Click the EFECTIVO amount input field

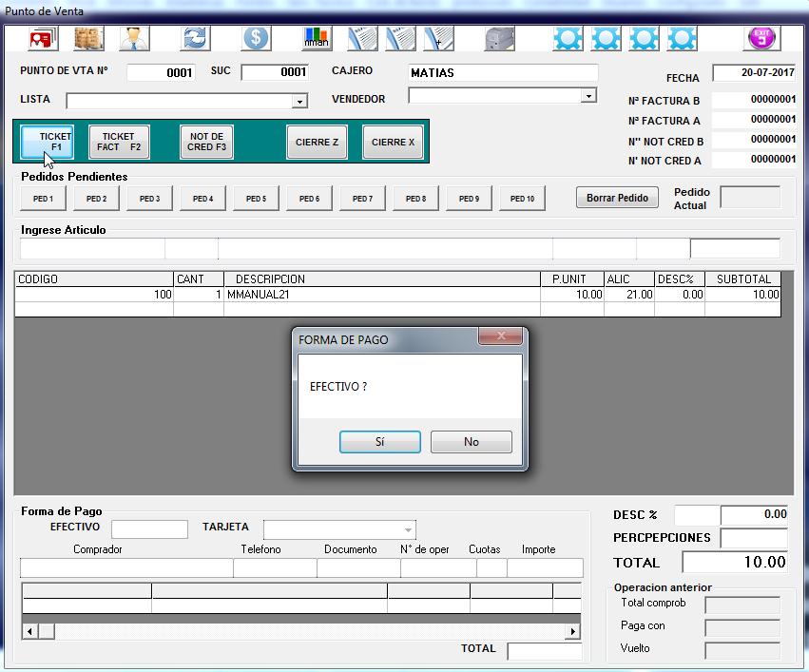149,529
